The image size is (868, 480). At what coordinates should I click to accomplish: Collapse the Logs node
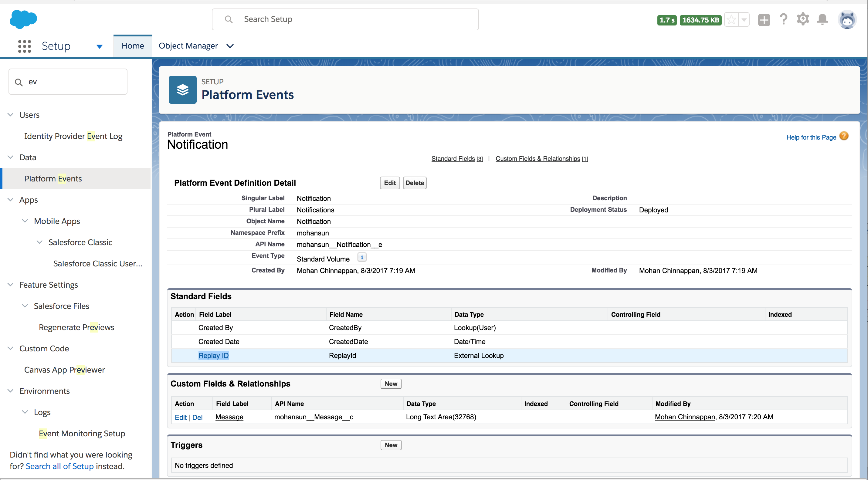point(25,412)
